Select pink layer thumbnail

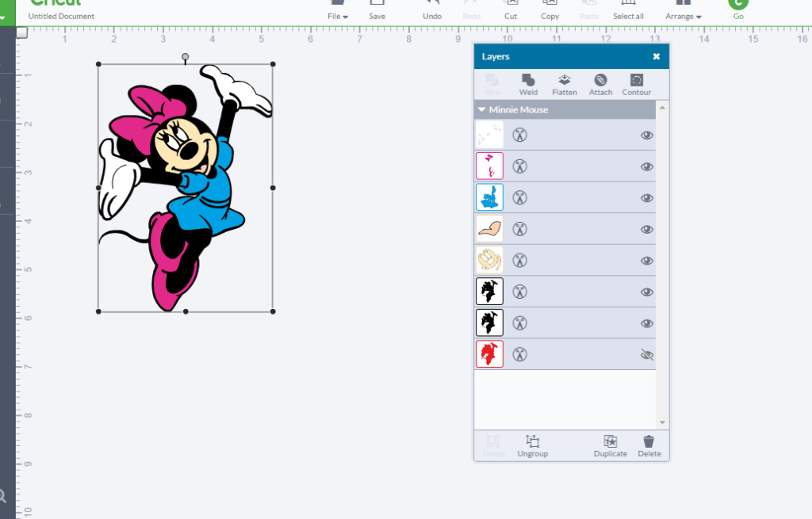click(x=489, y=166)
